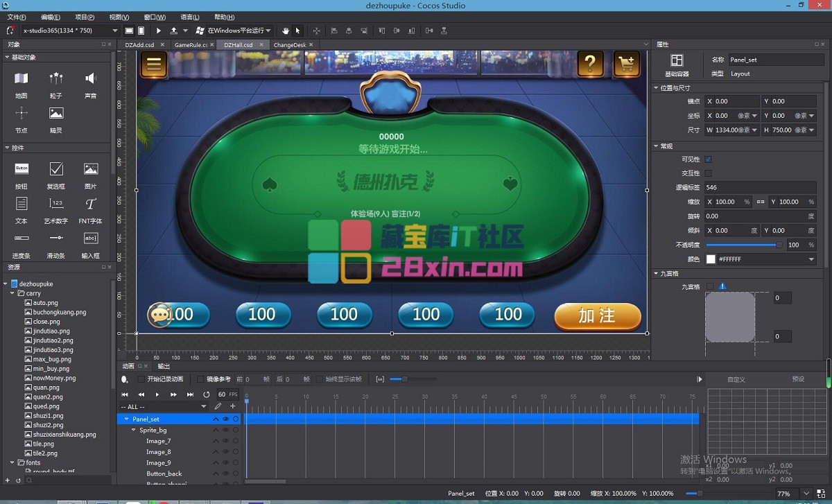Play the animation in timeline
Screen dimensions: 832x504
pos(157,394)
